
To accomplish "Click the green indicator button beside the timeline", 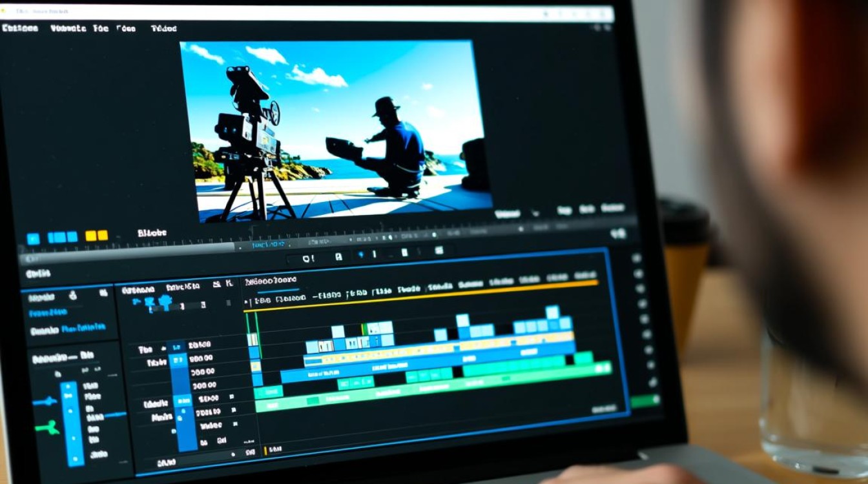I will 645,401.
